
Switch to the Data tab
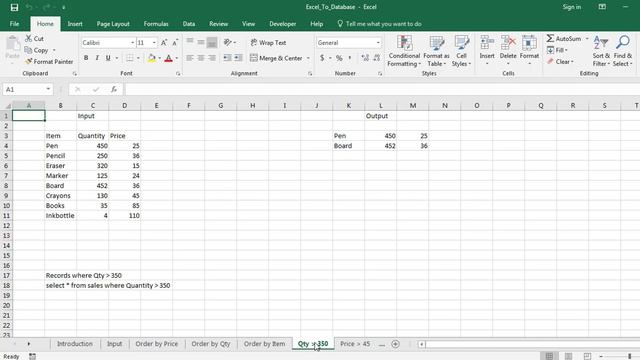[189, 24]
